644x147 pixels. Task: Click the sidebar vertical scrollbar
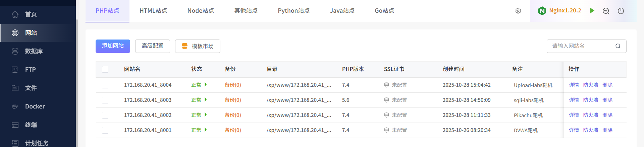[x=77, y=83]
